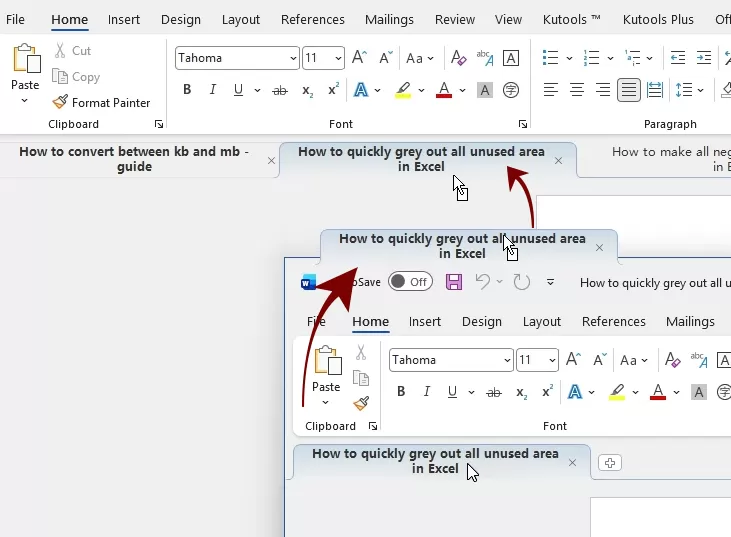Open Customize Quick Access Toolbar dropdown
Image resolution: width=731 pixels, height=537 pixels.
(x=550, y=282)
